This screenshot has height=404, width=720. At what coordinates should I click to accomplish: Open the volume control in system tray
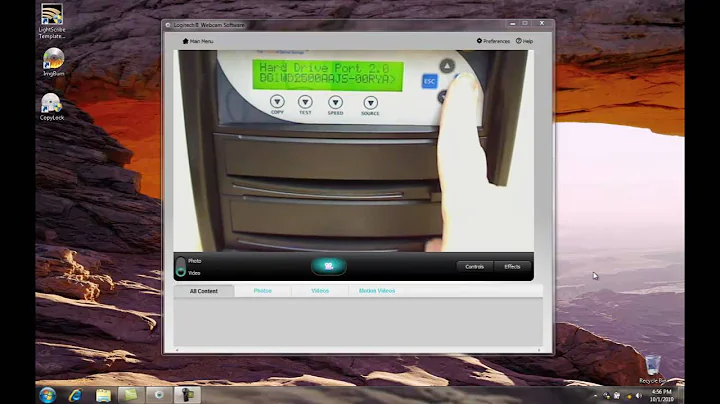[639, 396]
